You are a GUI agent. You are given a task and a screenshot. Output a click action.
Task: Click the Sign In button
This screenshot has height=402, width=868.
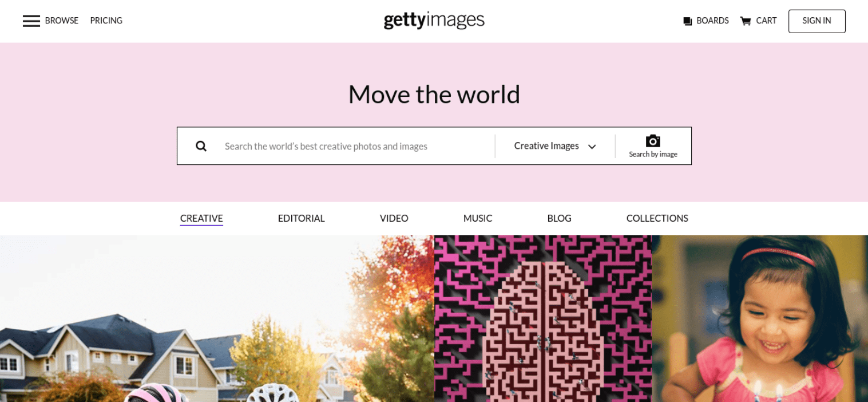coord(817,21)
